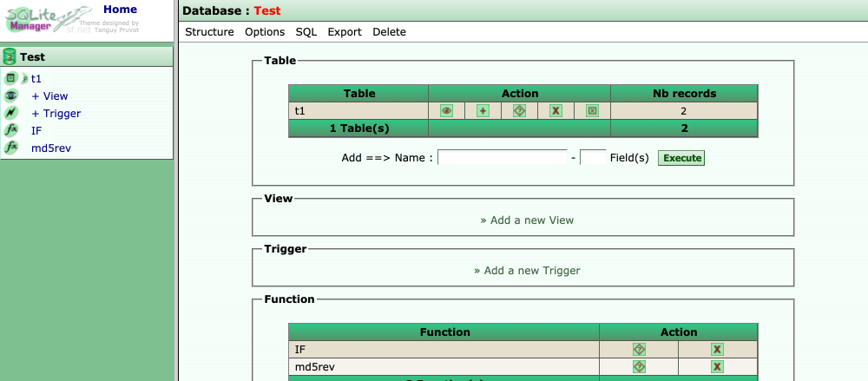868x381 pixels.
Task: Click + Trigger in the sidebar
Action: 56,114
